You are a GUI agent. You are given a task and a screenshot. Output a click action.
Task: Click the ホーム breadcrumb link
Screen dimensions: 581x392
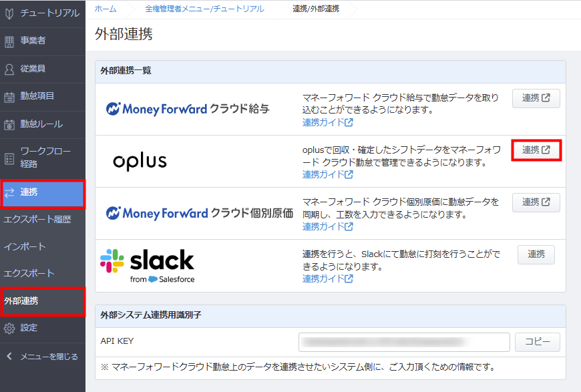pyautogui.click(x=106, y=9)
